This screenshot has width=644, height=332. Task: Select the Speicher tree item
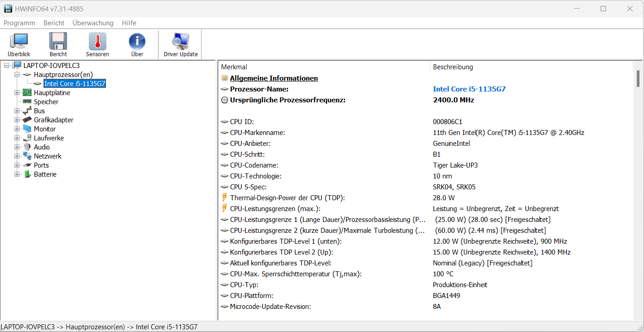tap(46, 102)
